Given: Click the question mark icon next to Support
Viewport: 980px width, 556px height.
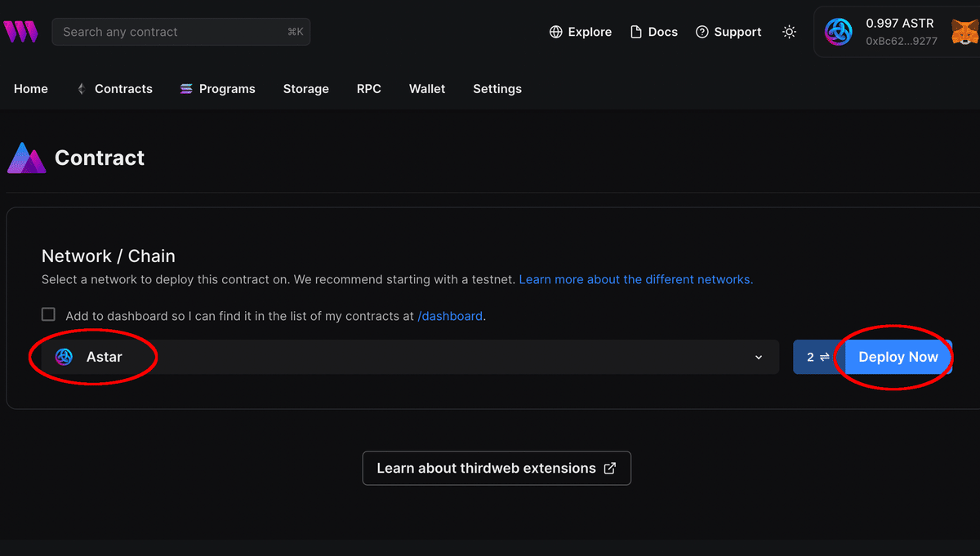Looking at the screenshot, I should pos(702,32).
